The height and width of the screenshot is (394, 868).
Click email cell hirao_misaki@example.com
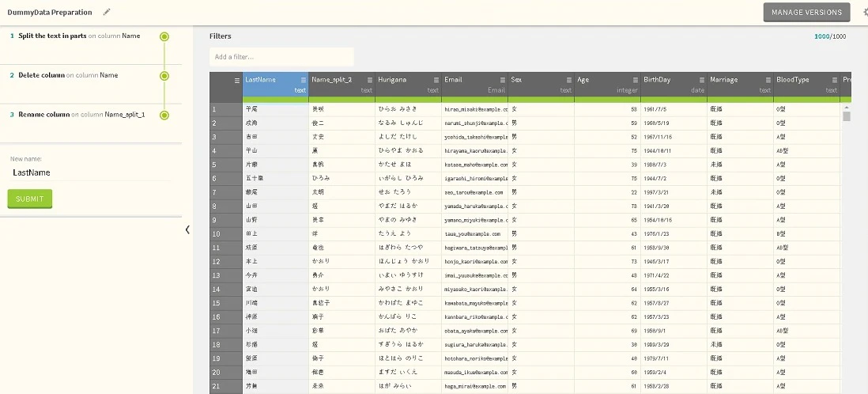coord(475,110)
